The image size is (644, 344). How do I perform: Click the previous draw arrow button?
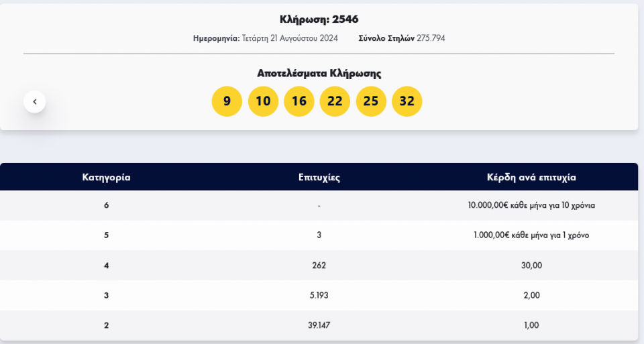pos(34,102)
